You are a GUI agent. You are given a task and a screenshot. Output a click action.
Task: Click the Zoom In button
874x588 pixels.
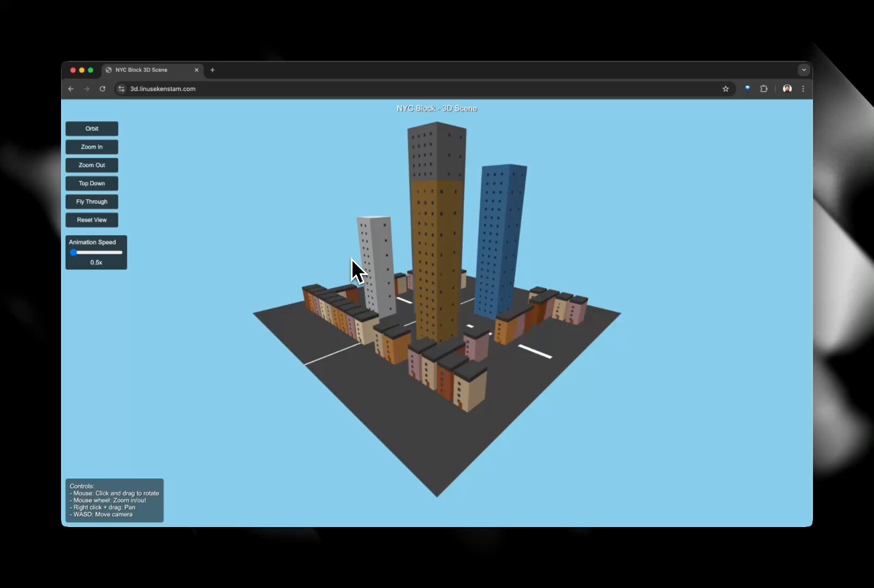(x=92, y=147)
